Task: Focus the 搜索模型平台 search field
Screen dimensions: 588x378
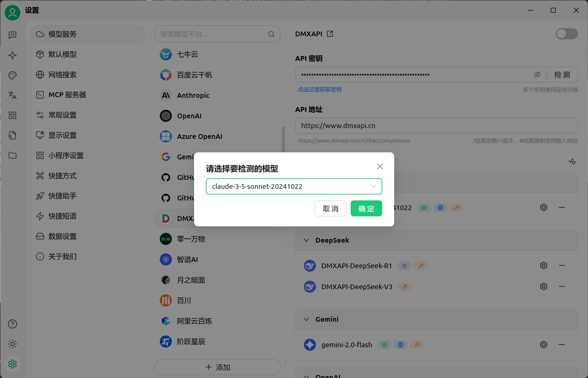Action: click(x=218, y=34)
